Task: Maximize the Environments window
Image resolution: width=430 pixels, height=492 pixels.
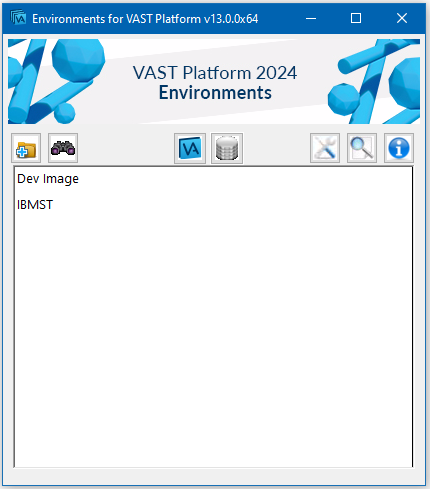Action: coord(356,18)
